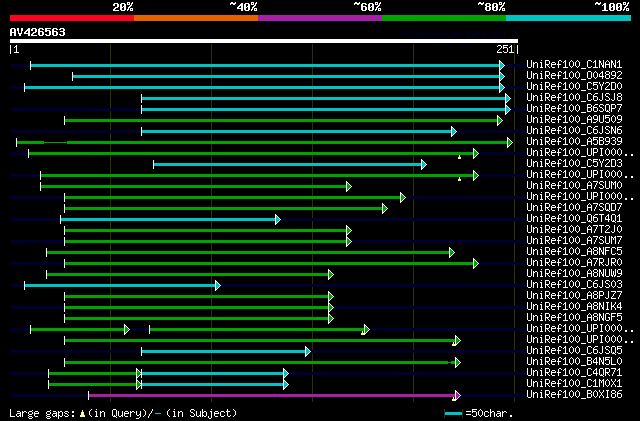Select the AV426563 query name
This screenshot has height=421, width=640.
[x=38, y=32]
